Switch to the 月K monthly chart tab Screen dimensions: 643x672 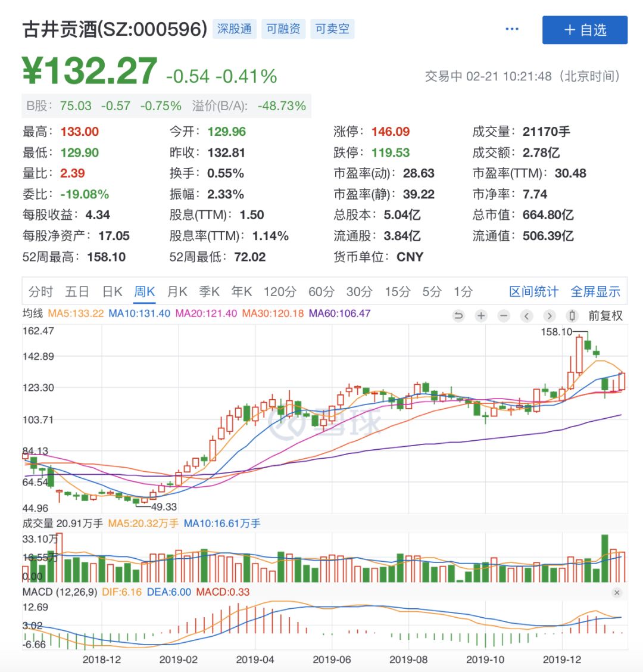[176, 291]
